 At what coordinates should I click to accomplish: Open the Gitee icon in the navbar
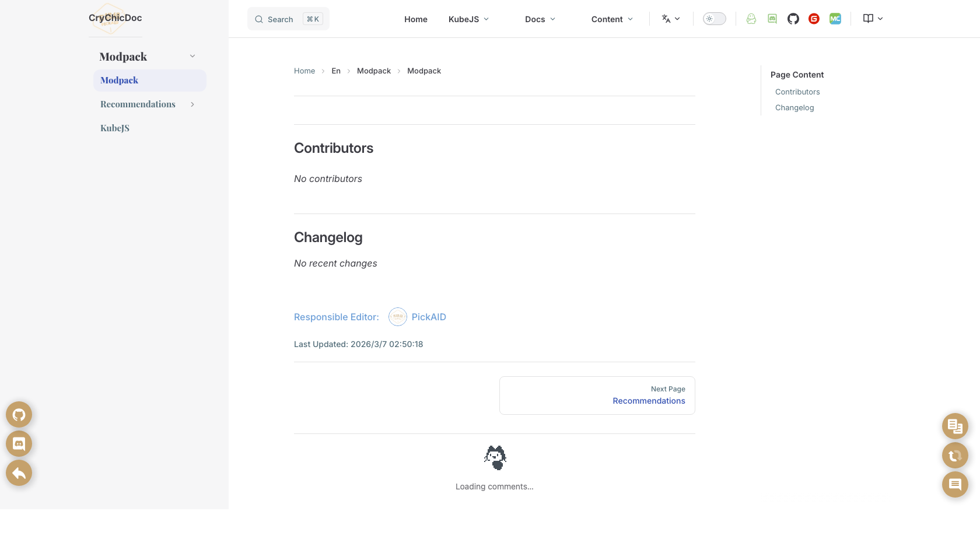(x=814, y=19)
